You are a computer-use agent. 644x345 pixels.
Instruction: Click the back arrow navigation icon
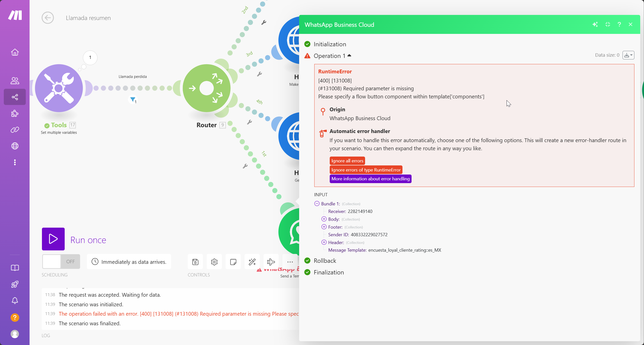[x=48, y=17]
